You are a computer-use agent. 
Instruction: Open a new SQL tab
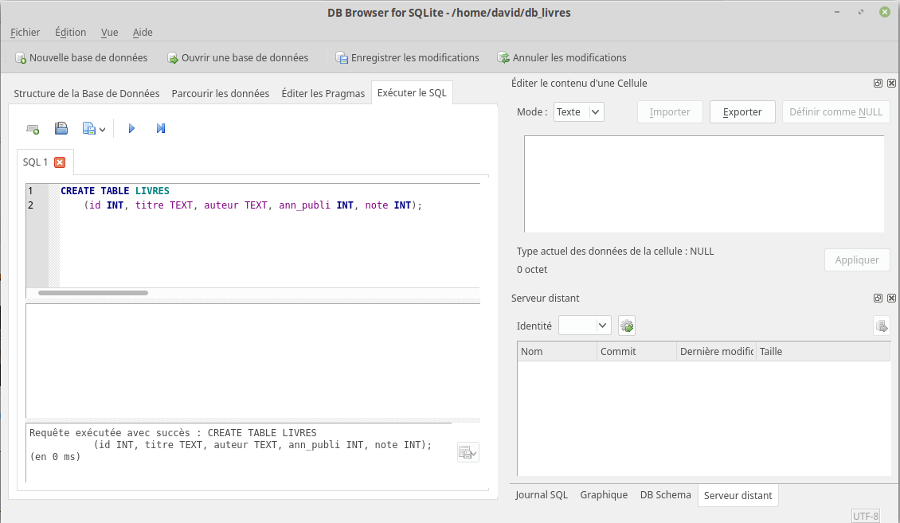coord(33,129)
